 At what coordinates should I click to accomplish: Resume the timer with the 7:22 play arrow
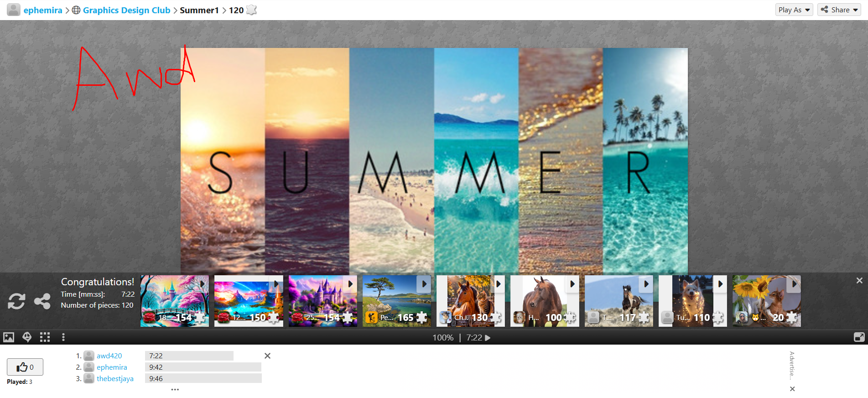coord(488,338)
